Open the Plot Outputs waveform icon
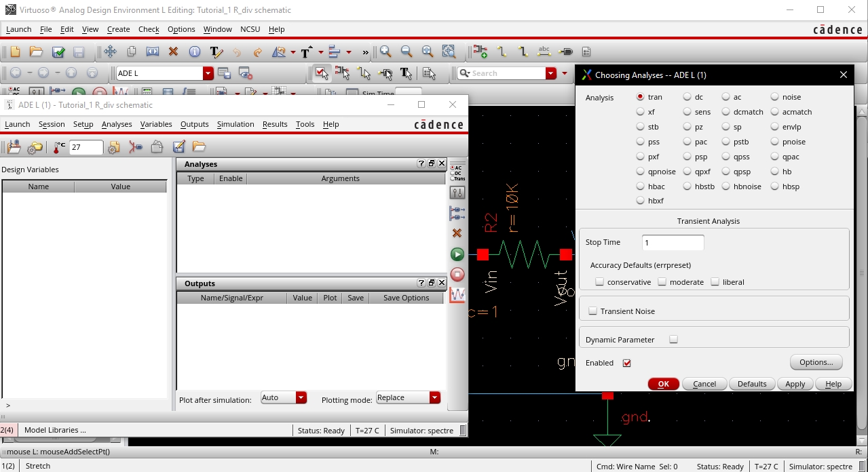The image size is (868, 472). coord(457,295)
